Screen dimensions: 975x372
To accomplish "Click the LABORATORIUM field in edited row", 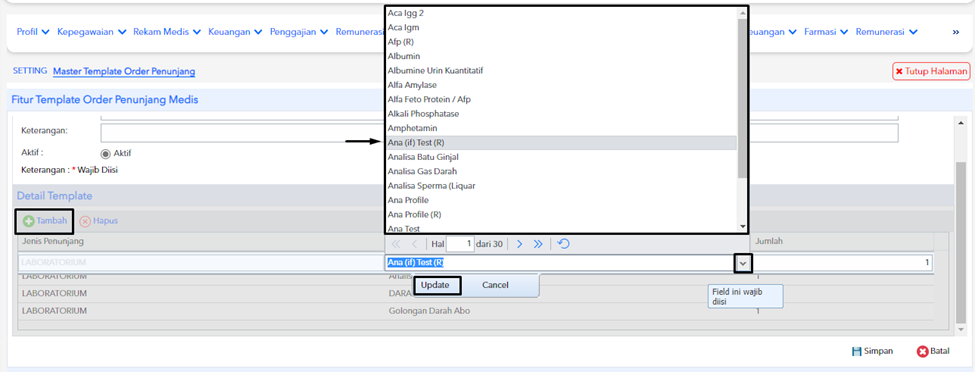I will click(x=201, y=263).
